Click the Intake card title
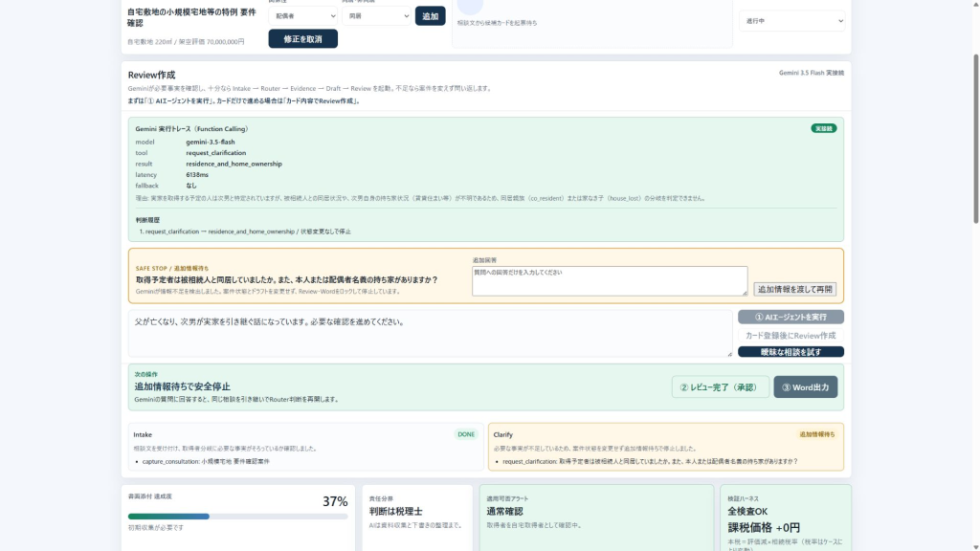This screenshot has width=980, height=551. click(143, 435)
